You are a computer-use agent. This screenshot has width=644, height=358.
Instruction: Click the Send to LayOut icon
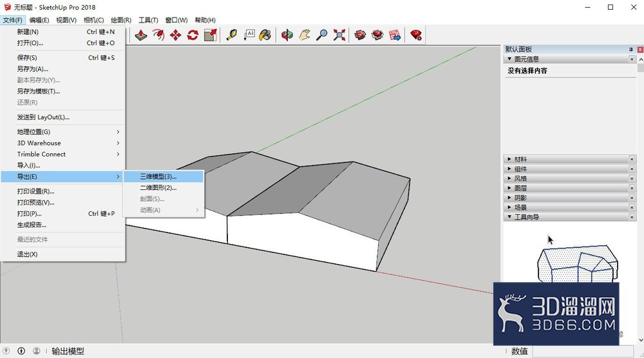[395, 35]
